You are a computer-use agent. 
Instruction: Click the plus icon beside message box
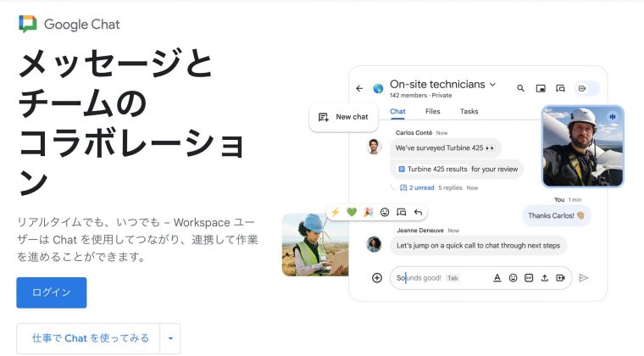pos(377,277)
